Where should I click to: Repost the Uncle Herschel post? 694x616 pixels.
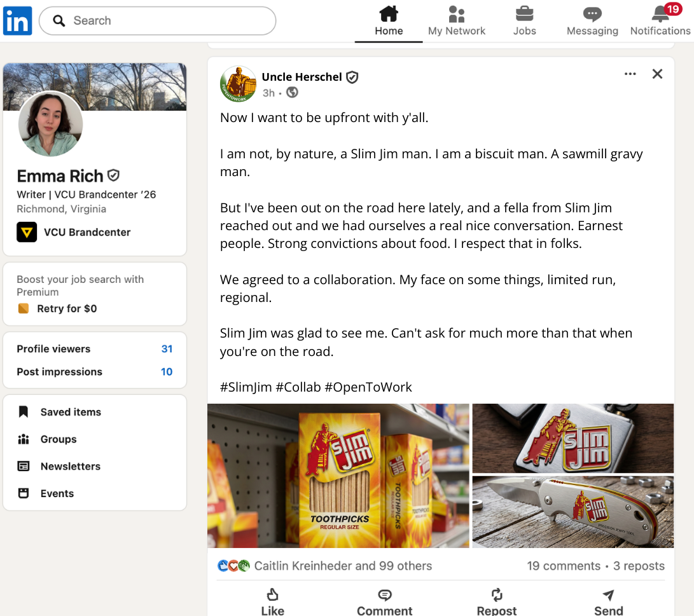click(x=497, y=602)
